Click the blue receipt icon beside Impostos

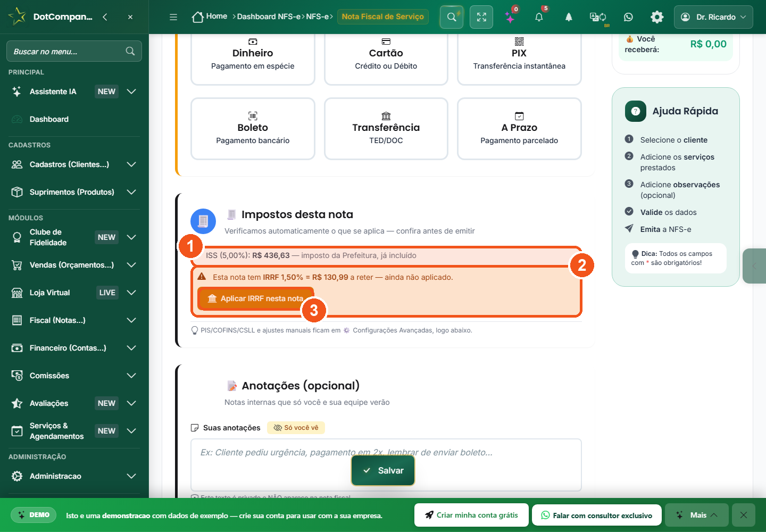(x=203, y=221)
